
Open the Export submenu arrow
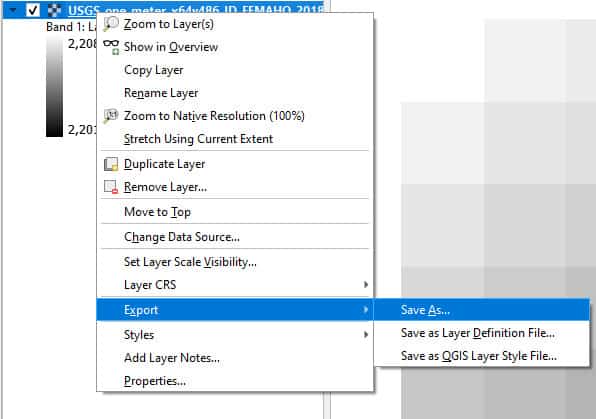pos(365,310)
